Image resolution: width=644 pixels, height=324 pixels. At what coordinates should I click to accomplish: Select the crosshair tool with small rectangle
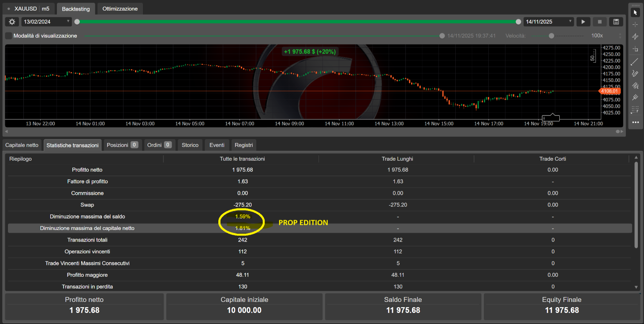pos(635,49)
